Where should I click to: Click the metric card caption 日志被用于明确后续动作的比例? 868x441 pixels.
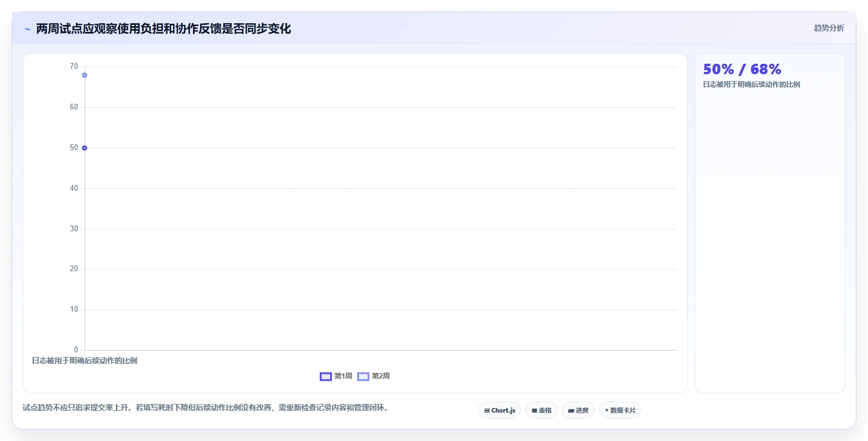click(x=752, y=85)
